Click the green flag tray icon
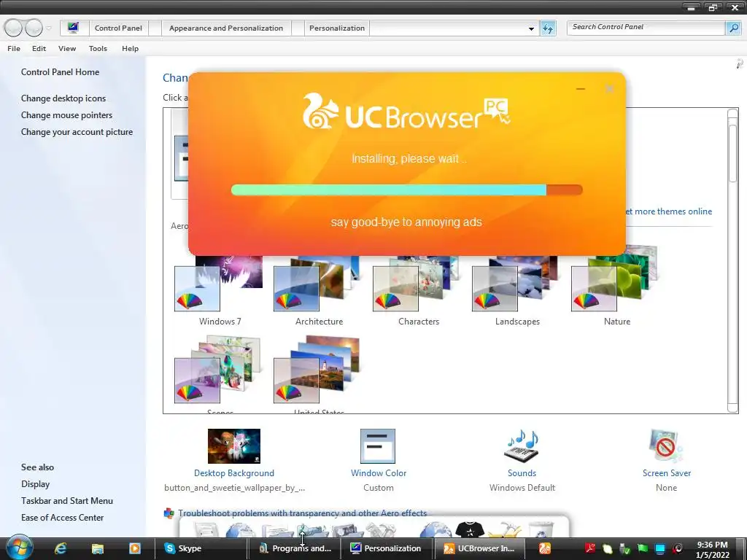The width and height of the screenshot is (747, 560). [643, 548]
